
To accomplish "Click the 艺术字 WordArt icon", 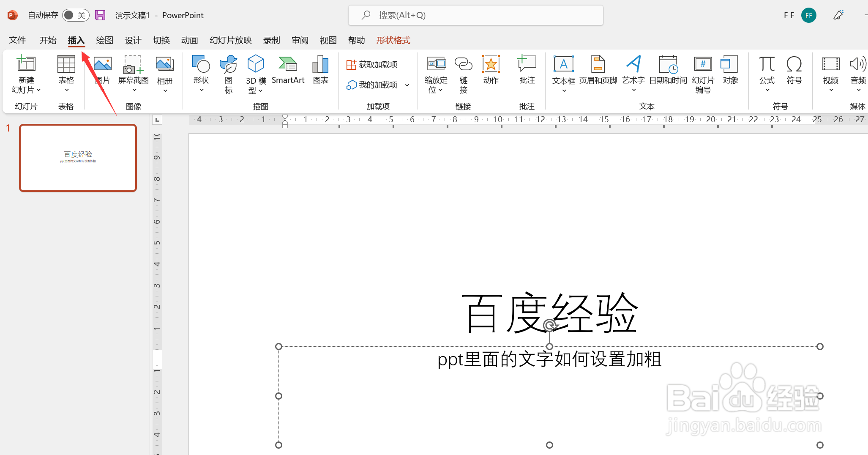I will 633,64.
